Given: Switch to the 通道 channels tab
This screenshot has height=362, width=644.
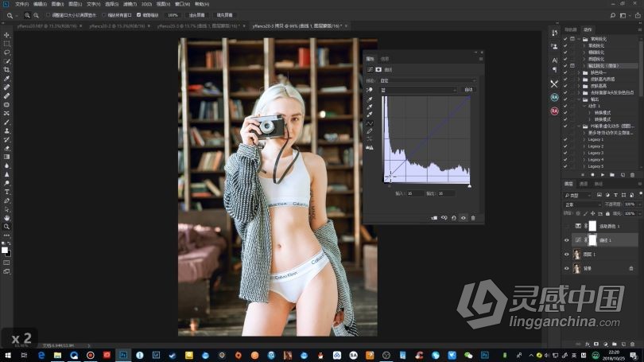Looking at the screenshot, I should pos(584,184).
